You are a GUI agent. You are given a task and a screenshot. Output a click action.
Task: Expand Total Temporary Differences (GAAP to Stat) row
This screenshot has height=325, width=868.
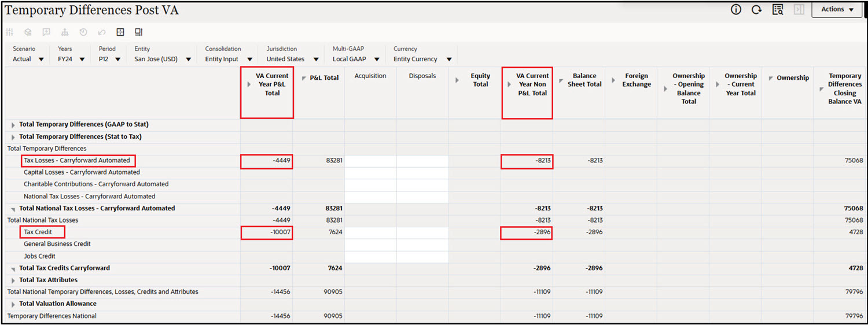tap(13, 125)
